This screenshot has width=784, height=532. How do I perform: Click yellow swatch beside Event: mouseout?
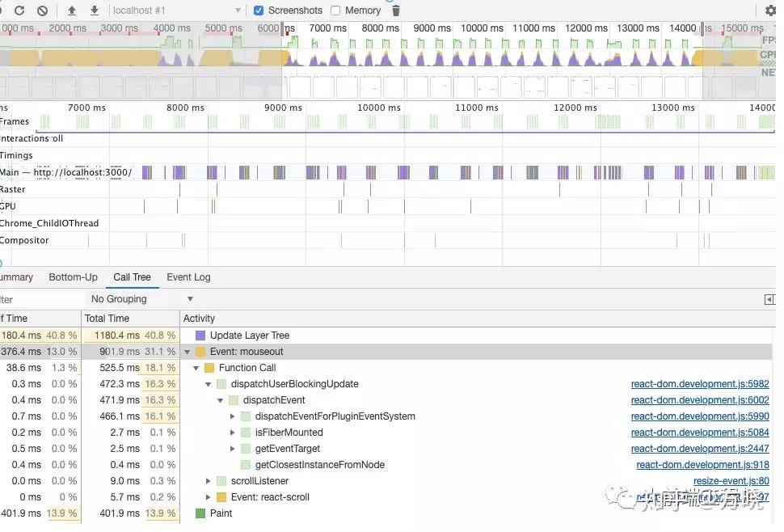tap(200, 352)
